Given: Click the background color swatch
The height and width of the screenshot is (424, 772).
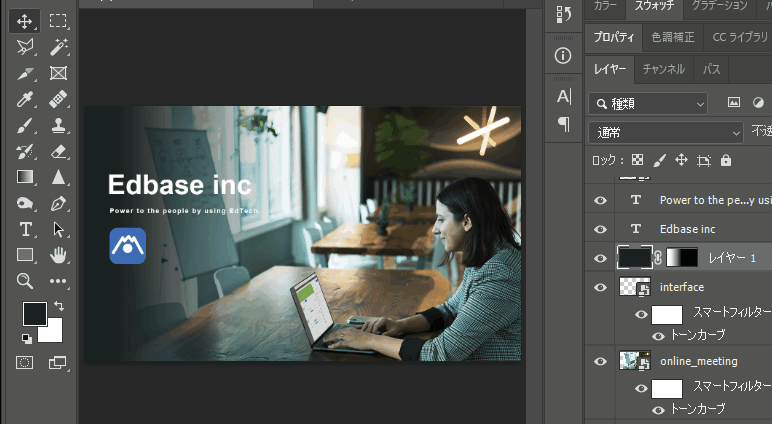Looking at the screenshot, I should (x=53, y=332).
